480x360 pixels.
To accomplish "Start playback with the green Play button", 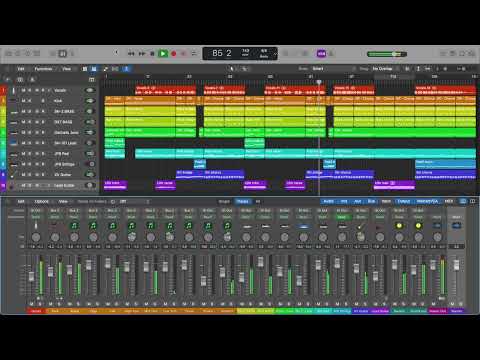I will click(163, 54).
